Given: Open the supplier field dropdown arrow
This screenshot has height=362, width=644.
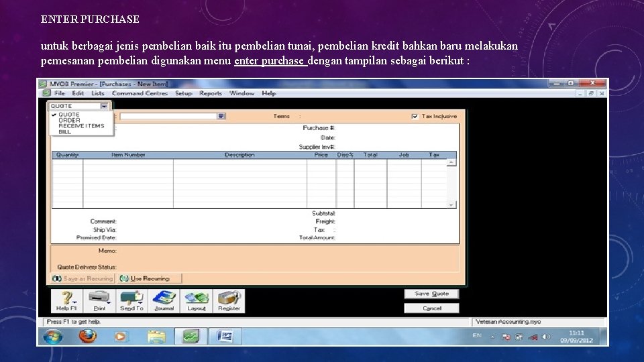Looking at the screenshot, I should click(x=221, y=116).
